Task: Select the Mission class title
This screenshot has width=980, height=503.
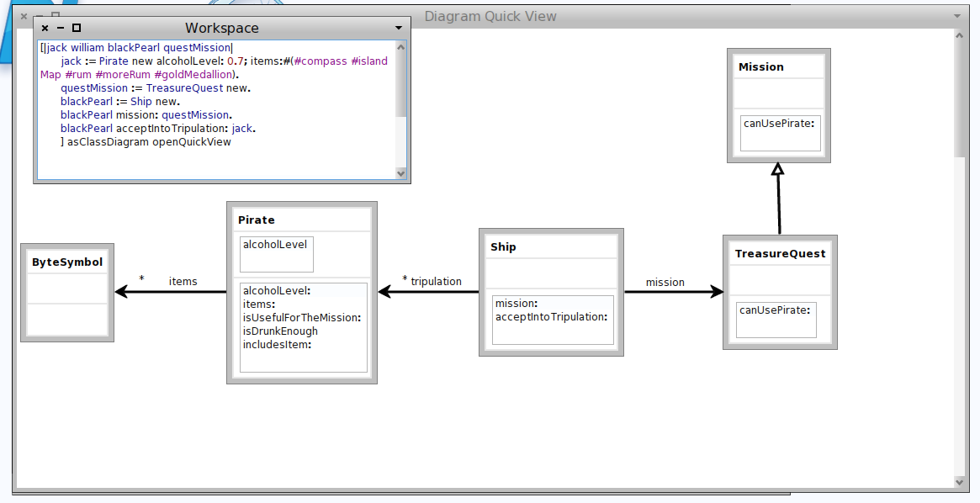Action: tap(760, 66)
